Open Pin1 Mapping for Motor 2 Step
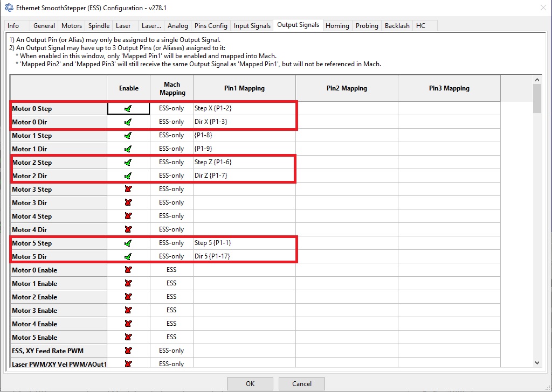 pyautogui.click(x=244, y=163)
